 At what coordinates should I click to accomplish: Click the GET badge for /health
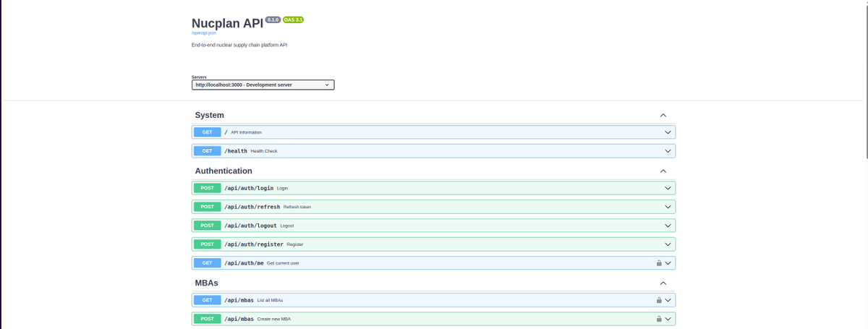coord(207,151)
